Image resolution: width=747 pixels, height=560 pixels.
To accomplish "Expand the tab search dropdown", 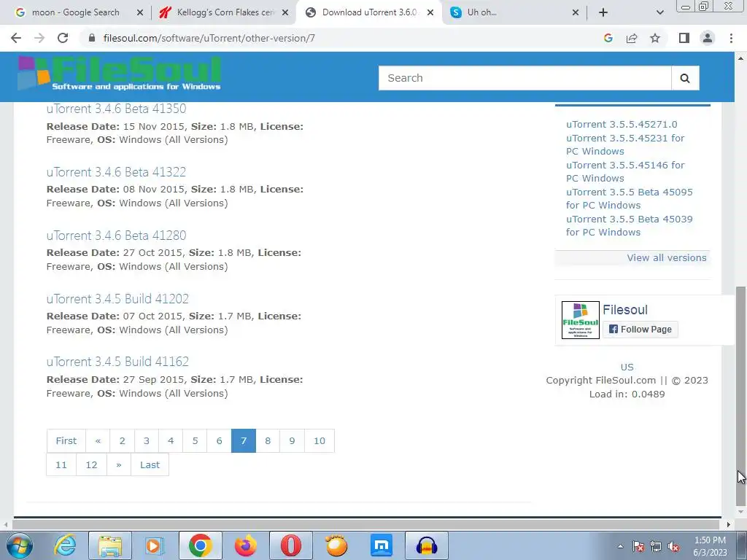I will click(x=659, y=12).
